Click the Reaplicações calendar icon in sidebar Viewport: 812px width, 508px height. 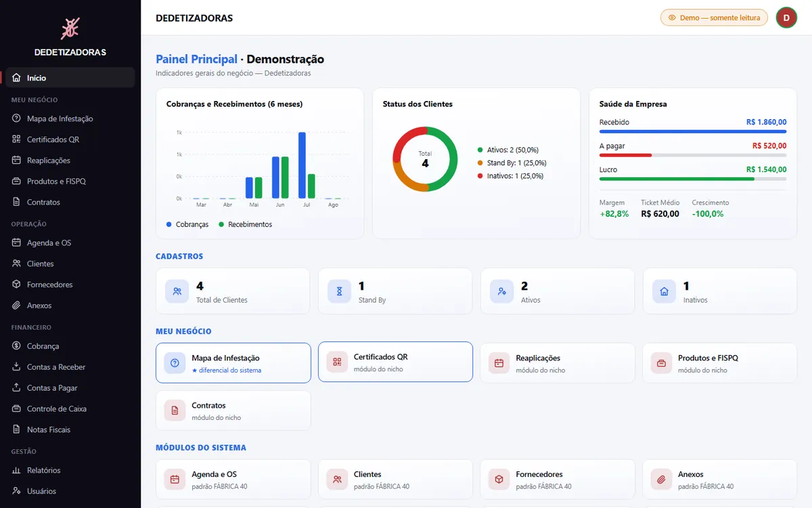click(16, 161)
